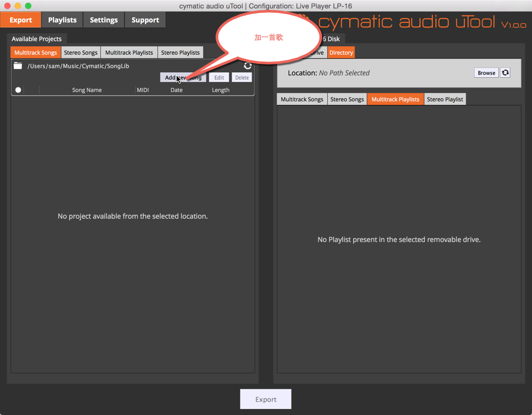Open the Playlists main tab

[62, 20]
